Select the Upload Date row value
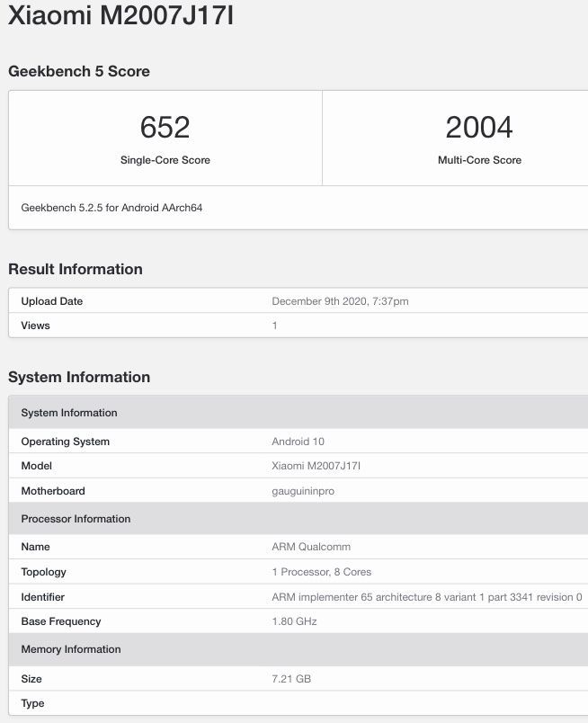Viewport: 588px width, 723px height. tap(340, 301)
